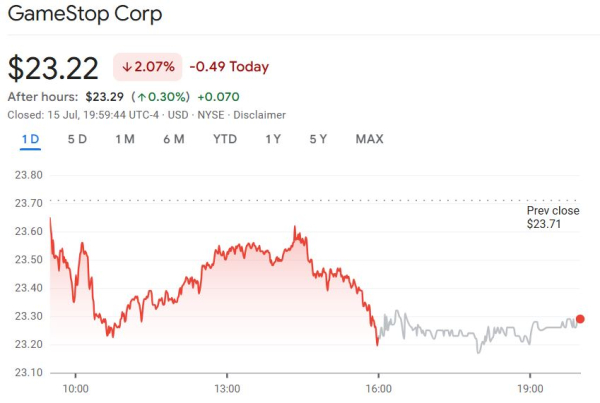Screen dimensions: 600x403
Task: Switch to the 5D chart tab
Action: point(77,139)
